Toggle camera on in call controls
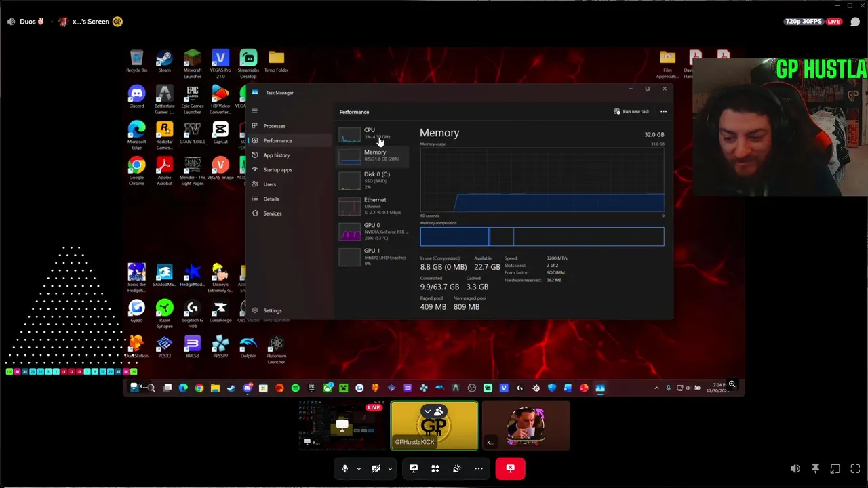This screenshot has width=868, height=488. (376, 468)
